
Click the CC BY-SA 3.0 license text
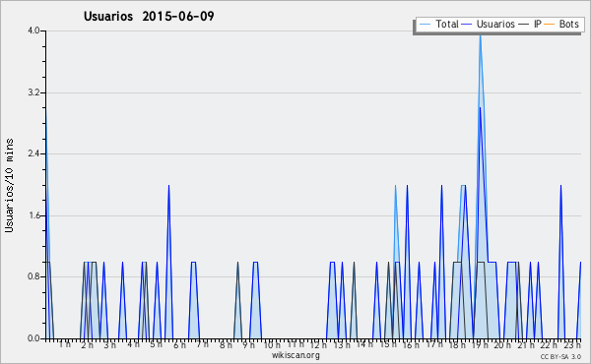click(x=560, y=356)
